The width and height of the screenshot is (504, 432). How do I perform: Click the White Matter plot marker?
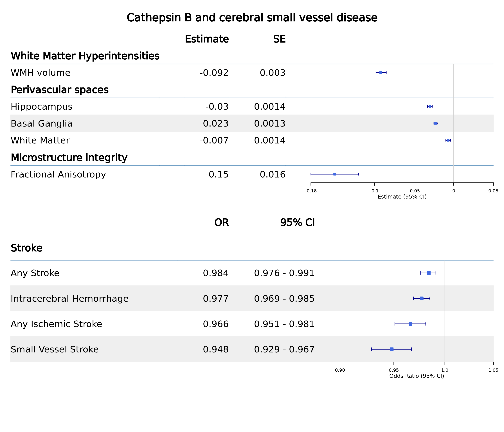click(x=448, y=140)
